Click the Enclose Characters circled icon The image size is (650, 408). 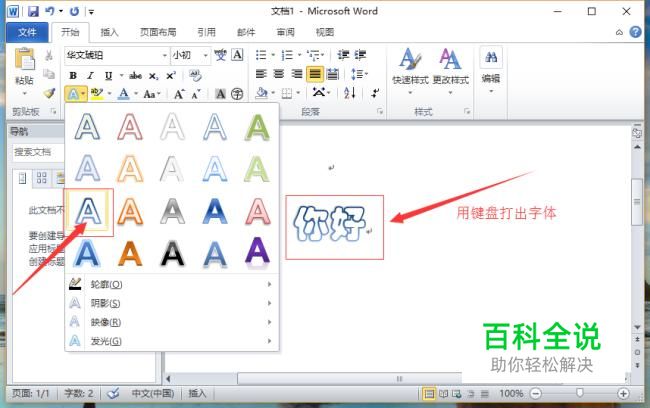(x=237, y=94)
